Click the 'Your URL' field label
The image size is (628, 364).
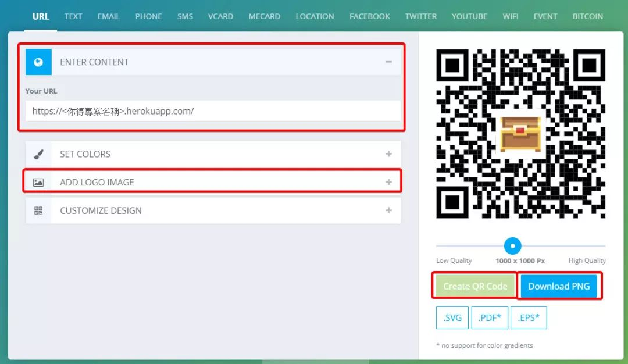[41, 91]
